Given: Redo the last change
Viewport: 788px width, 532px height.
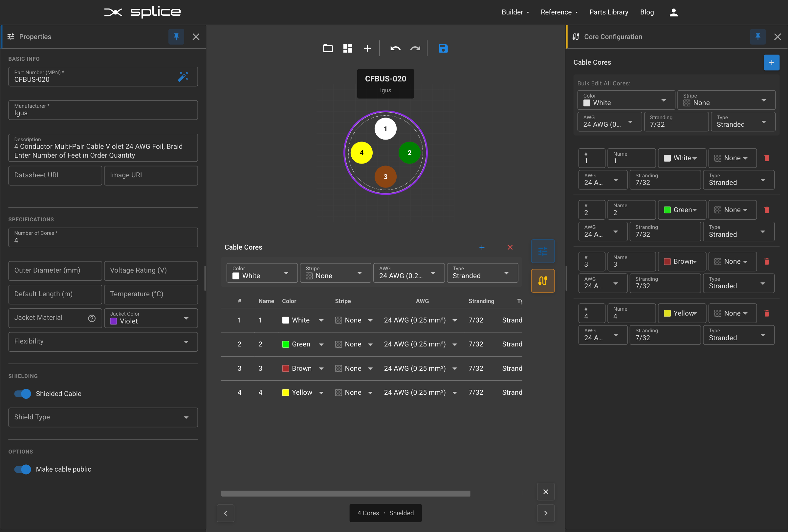Looking at the screenshot, I should click(415, 49).
